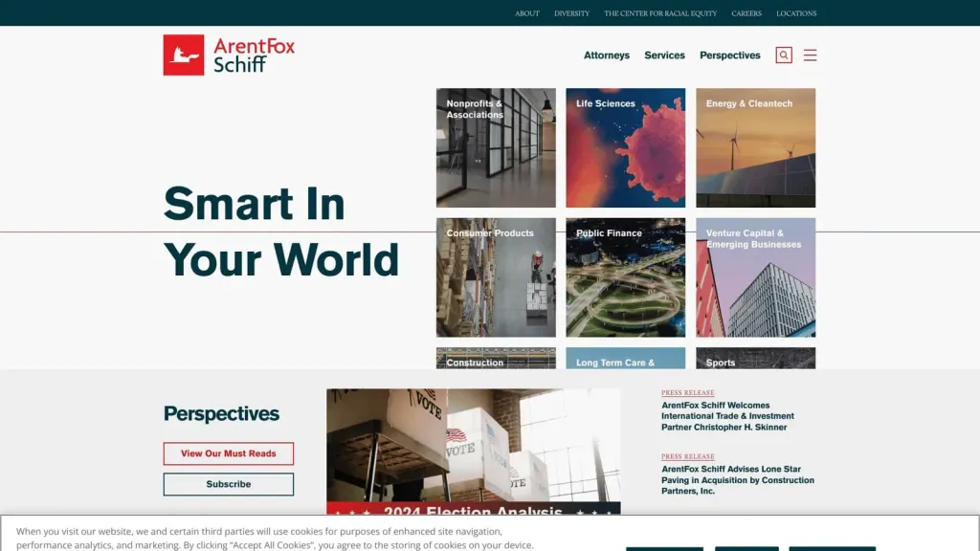980x551 pixels.
Task: Open Locations in top bar
Action: (796, 13)
